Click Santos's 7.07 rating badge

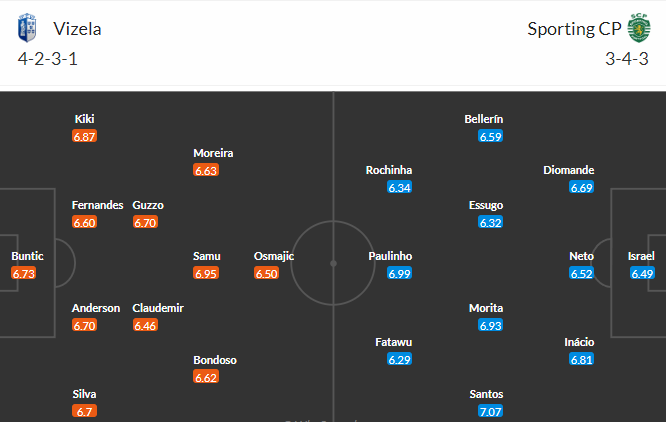[491, 411]
